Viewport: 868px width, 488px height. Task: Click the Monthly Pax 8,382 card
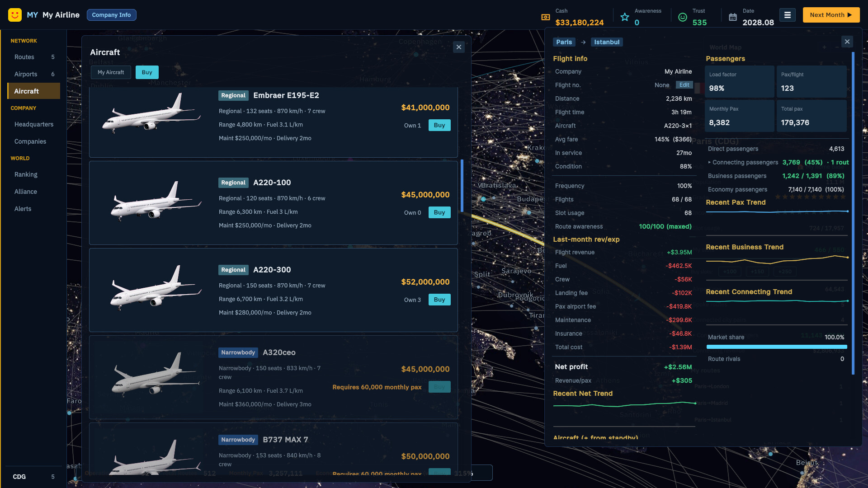(739, 116)
